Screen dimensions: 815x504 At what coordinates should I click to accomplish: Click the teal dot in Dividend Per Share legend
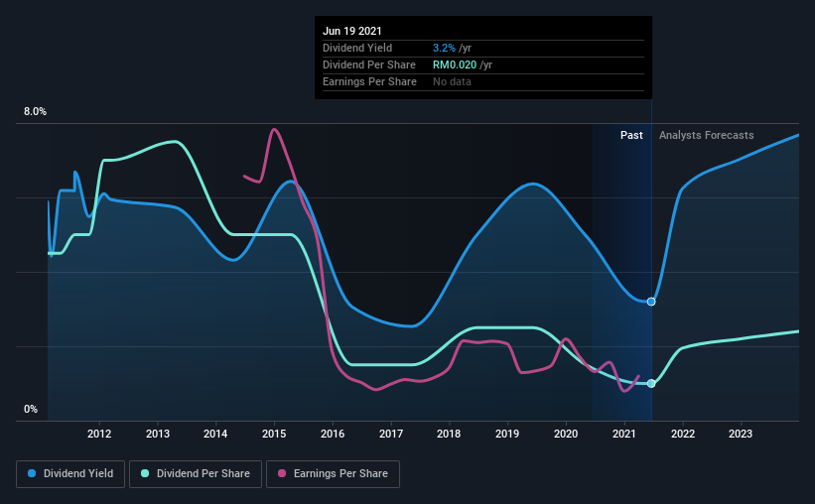click(145, 473)
